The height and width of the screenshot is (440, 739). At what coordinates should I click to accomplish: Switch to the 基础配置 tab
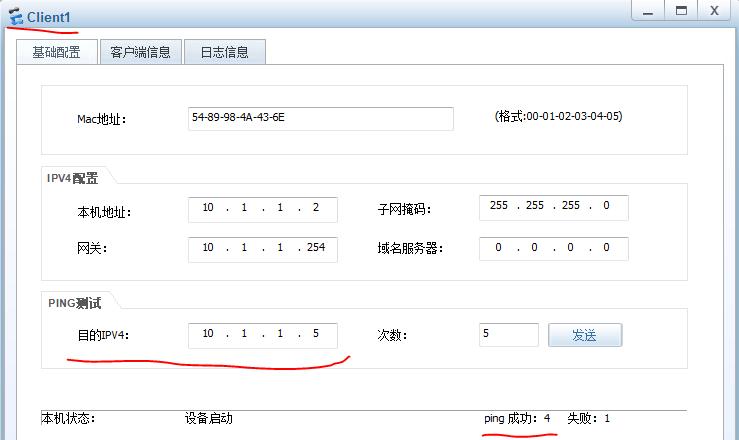point(57,52)
